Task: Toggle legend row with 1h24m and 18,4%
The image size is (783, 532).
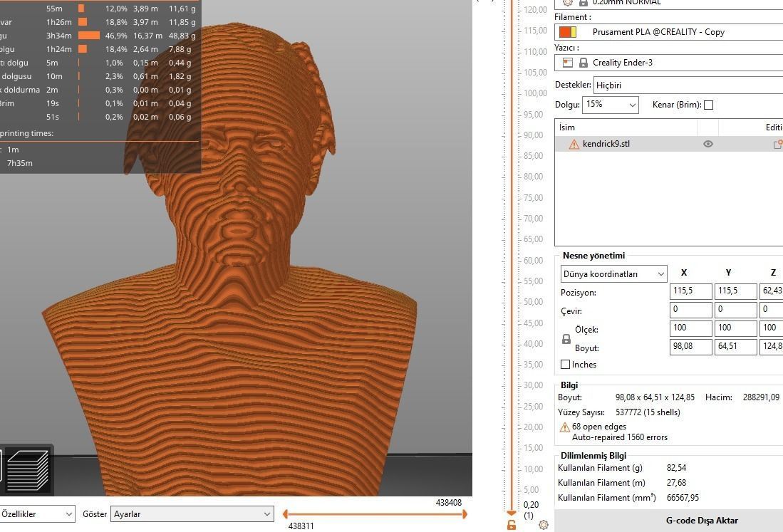Action: [99, 49]
